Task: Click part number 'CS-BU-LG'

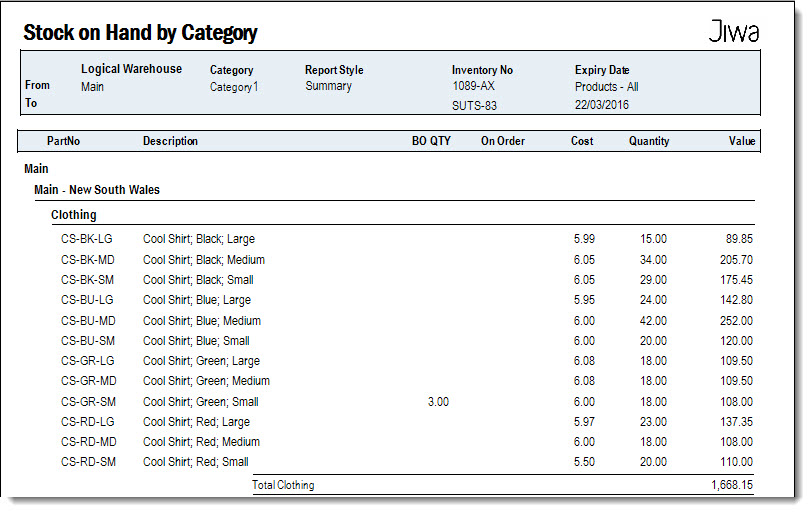Action: (x=87, y=300)
